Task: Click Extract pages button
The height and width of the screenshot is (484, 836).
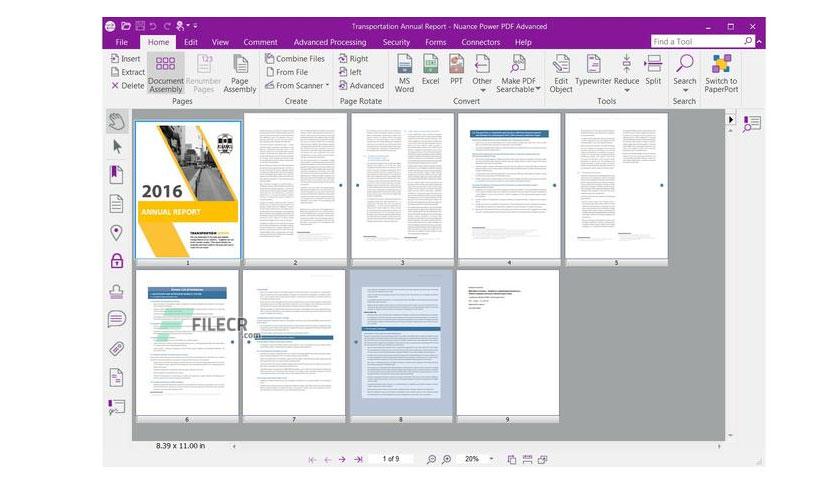Action: (x=128, y=72)
